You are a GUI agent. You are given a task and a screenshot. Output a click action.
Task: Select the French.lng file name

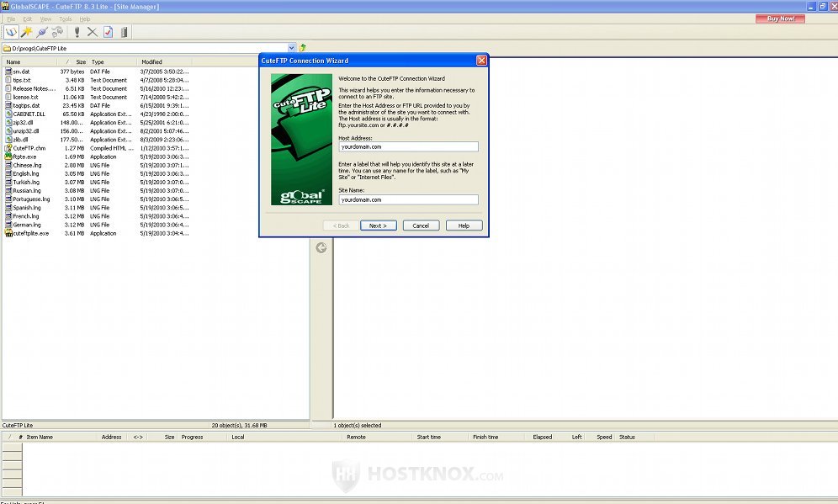[x=25, y=216]
